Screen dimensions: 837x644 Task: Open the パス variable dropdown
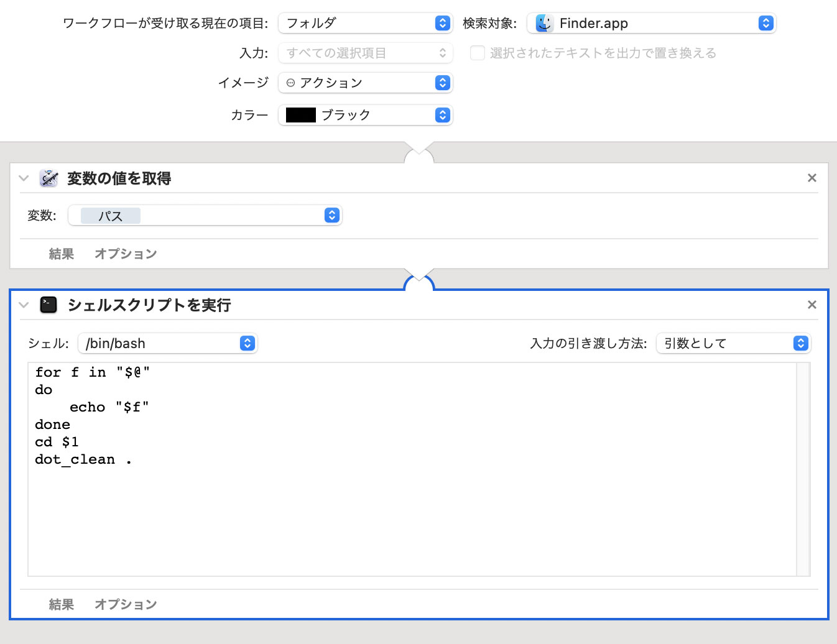(205, 216)
